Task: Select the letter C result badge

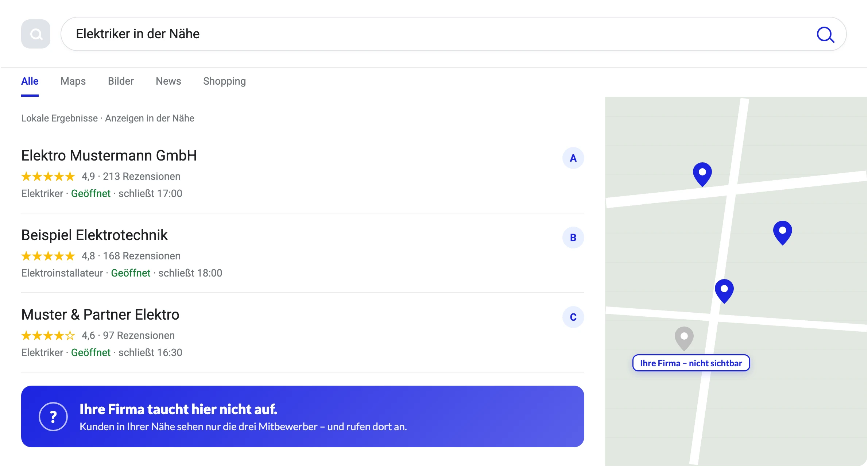Action: (x=573, y=317)
